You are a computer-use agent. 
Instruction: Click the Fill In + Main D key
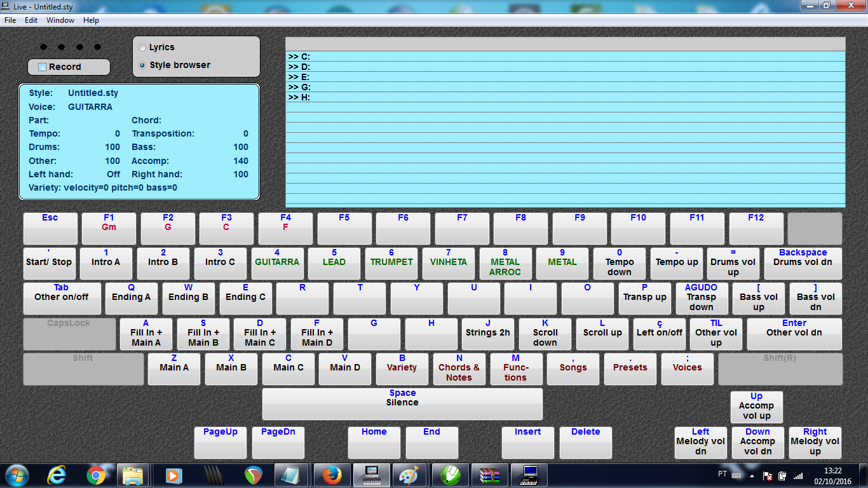[x=317, y=334]
